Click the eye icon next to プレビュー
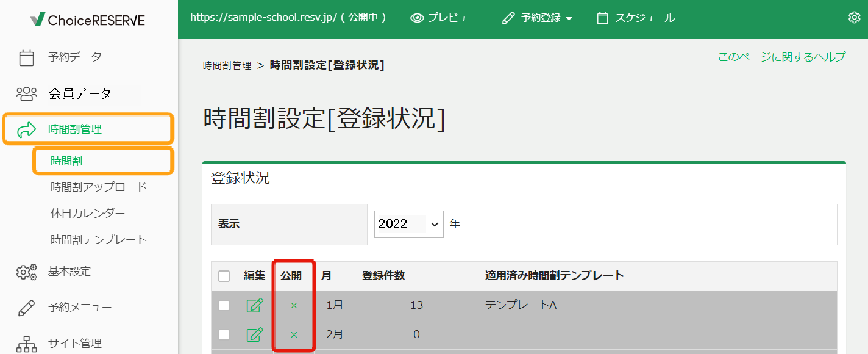 point(417,18)
